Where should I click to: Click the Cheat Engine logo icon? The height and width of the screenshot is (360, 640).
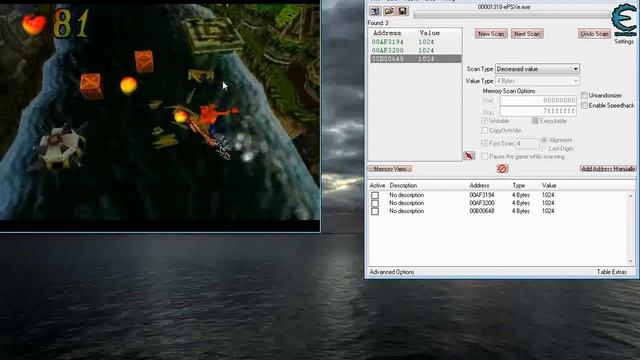click(x=624, y=20)
